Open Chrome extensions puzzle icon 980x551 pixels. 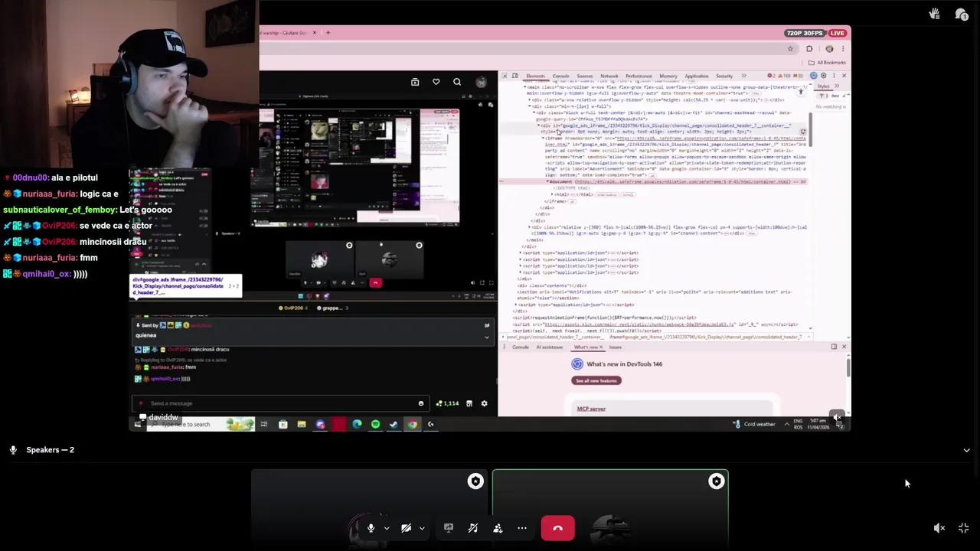point(809,49)
